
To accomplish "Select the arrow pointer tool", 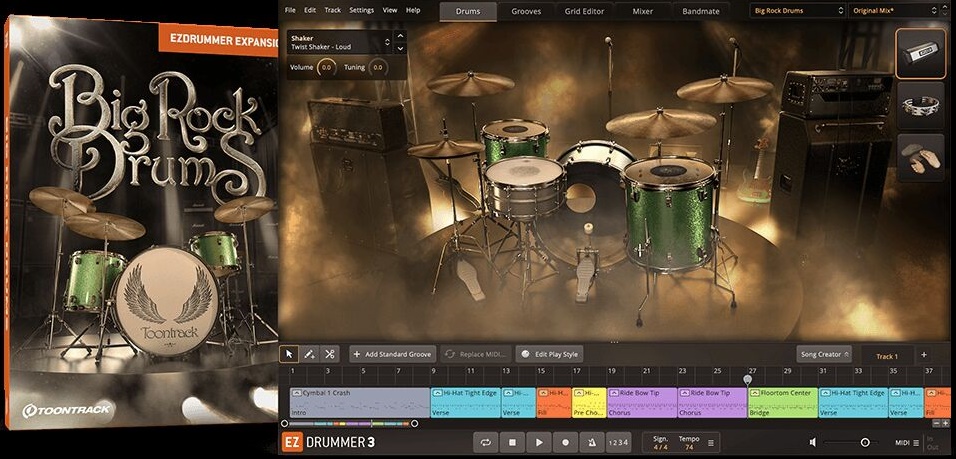I will [x=290, y=354].
